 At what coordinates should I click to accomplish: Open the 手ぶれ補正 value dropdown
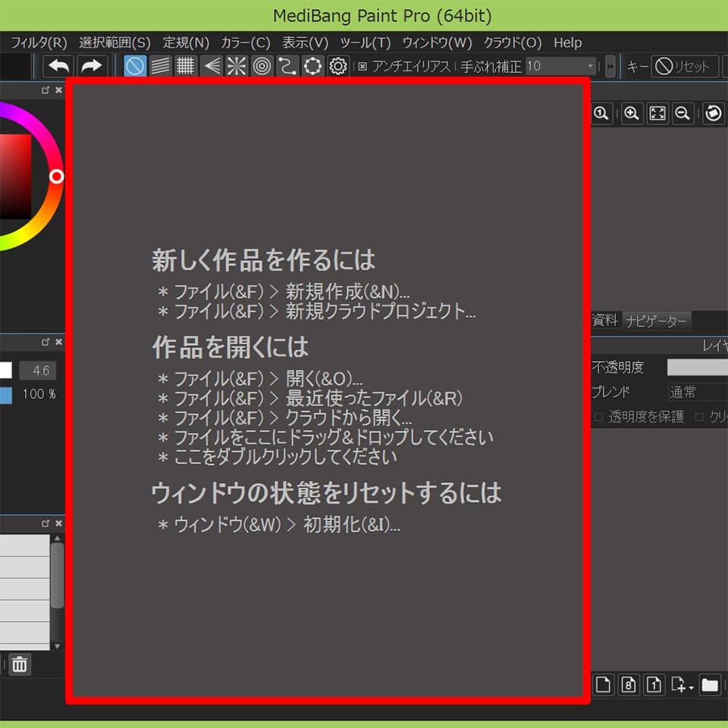pos(561,67)
